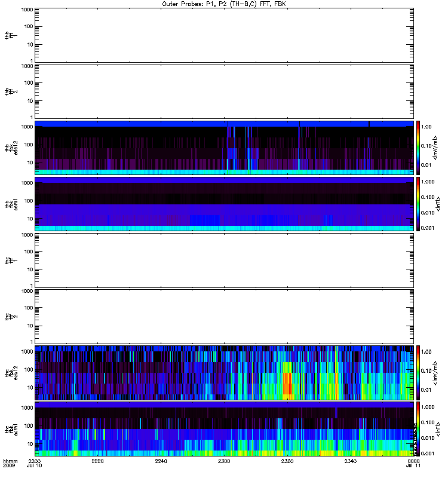
Task: Click the 'thc fff 1' panel axis label
Action: (11, 261)
